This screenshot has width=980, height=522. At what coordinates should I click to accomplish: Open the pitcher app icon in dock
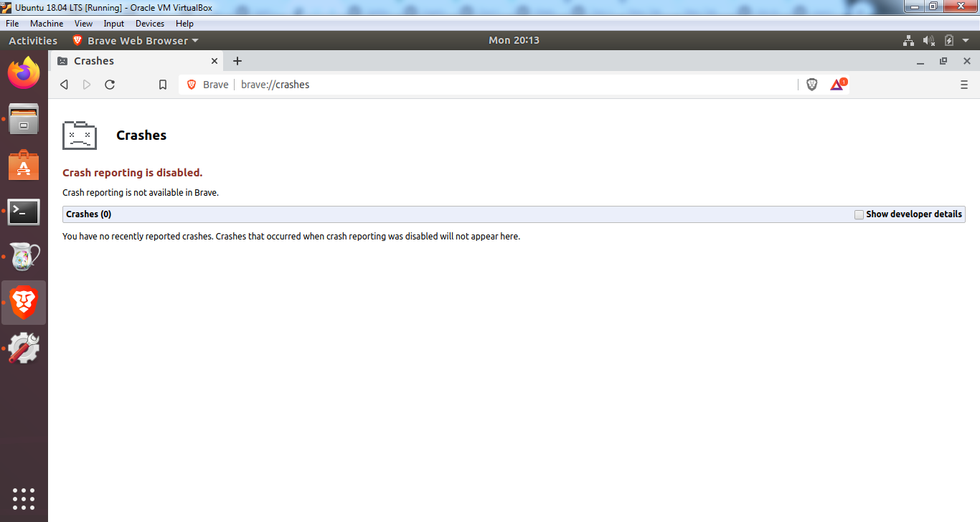click(24, 257)
